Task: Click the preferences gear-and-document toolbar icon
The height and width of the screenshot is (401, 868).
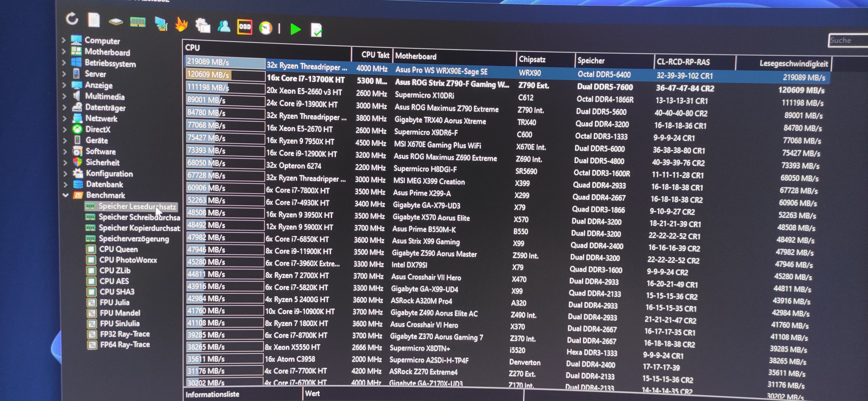Action: 203,26
